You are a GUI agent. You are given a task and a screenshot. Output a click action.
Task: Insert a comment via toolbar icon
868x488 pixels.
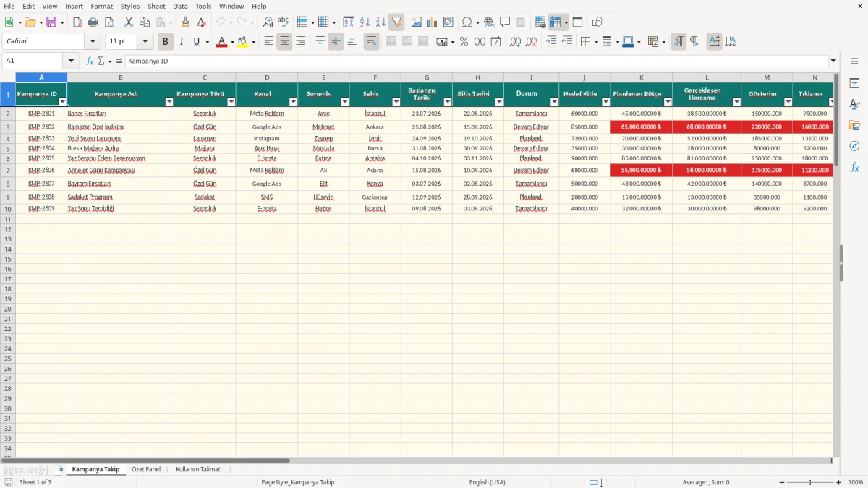505,22
